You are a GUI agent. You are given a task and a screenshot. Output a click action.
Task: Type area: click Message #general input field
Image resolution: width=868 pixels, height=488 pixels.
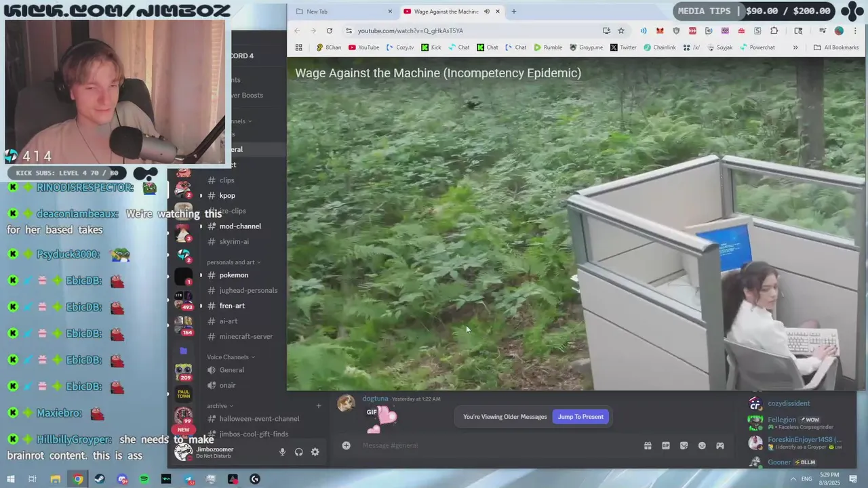pyautogui.click(x=498, y=445)
